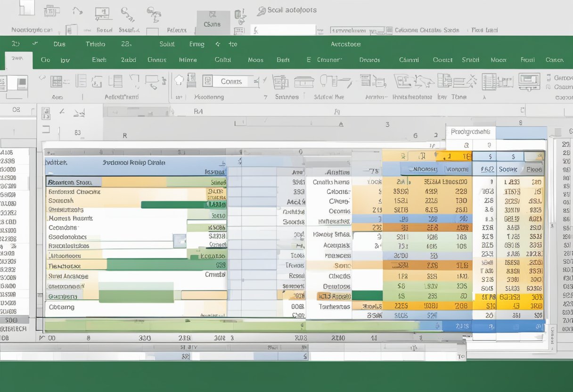Select the "Fiees" column header cell

pyautogui.click(x=534, y=169)
